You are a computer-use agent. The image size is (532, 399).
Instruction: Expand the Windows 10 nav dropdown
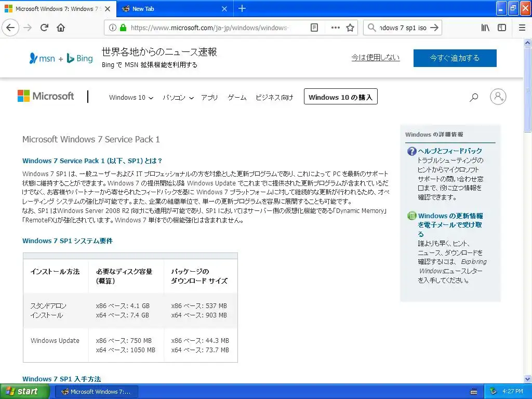[x=131, y=98]
